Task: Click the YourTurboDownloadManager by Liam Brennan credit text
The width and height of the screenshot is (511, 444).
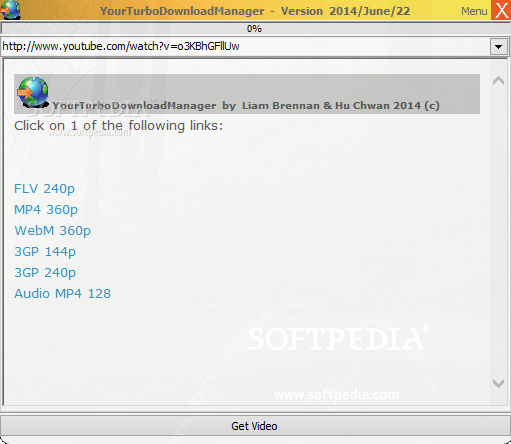Action: point(246,106)
